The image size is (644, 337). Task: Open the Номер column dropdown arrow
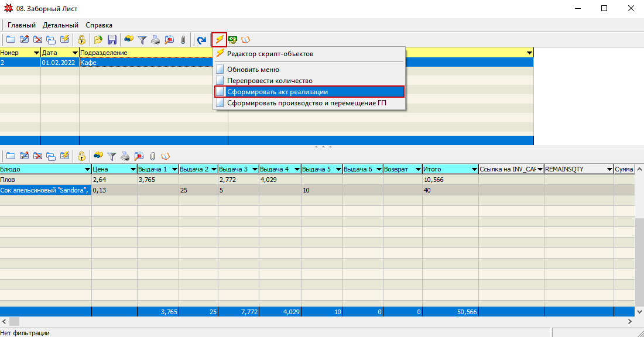point(36,53)
